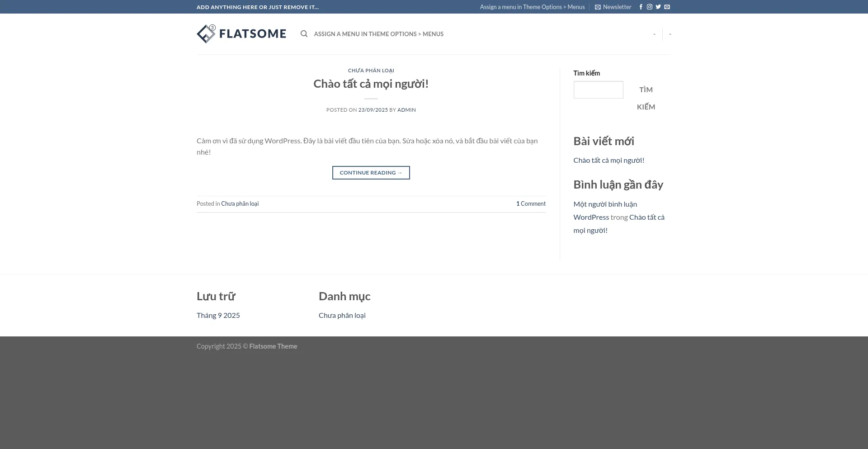Click the header ASSIGN A MENU IN THEME OPTIONS item

[x=378, y=34]
